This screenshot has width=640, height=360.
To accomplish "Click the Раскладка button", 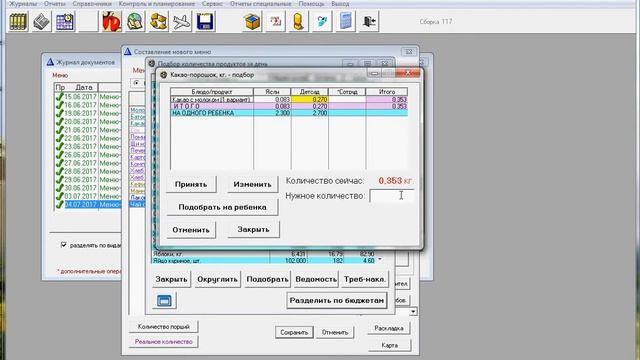I will pyautogui.click(x=389, y=328).
